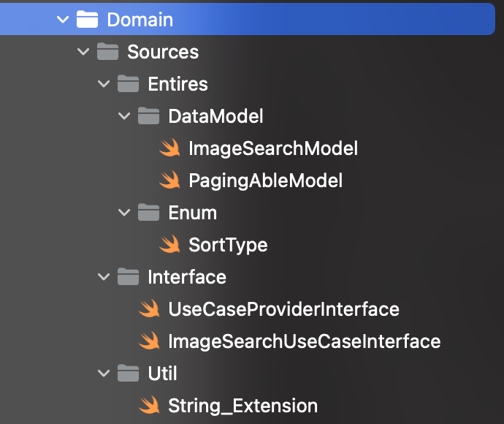Screen dimensions: 504x424
Task: Collapse the Sources folder chevron
Action: [x=83, y=52]
